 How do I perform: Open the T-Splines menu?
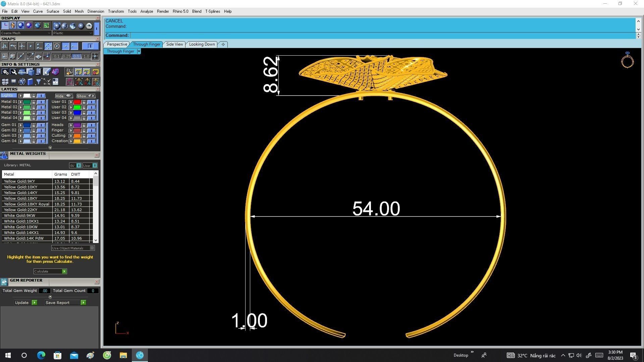212,11
